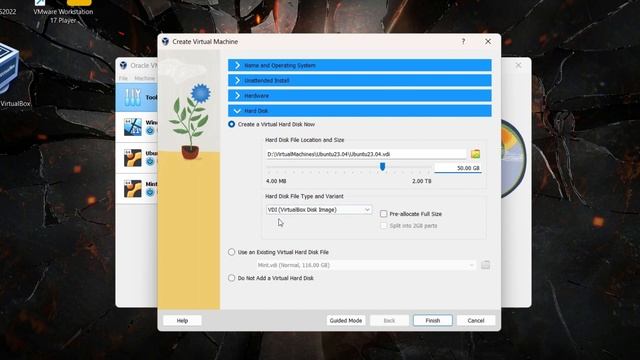Toggle Split into 2GB parts checkbox
The height and width of the screenshot is (360, 640).
(x=383, y=226)
